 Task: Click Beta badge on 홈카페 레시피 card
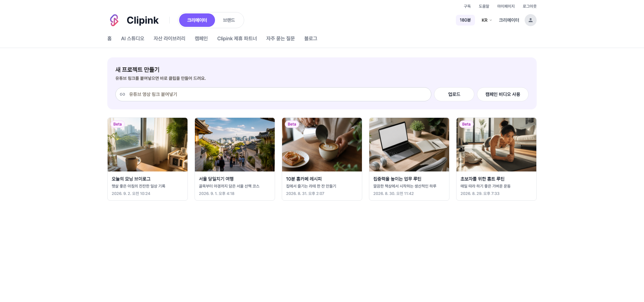pyautogui.click(x=292, y=124)
